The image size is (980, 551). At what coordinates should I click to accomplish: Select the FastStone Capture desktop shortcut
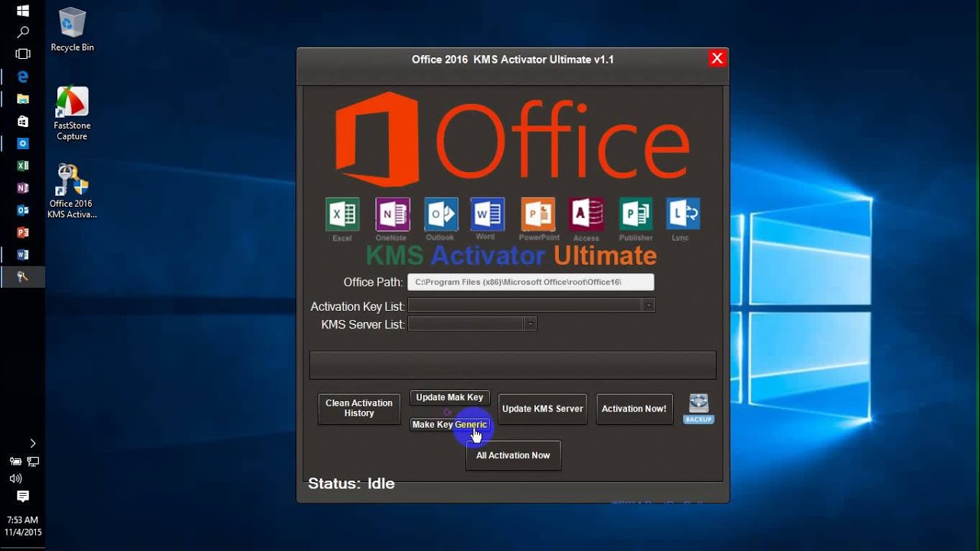(x=72, y=113)
